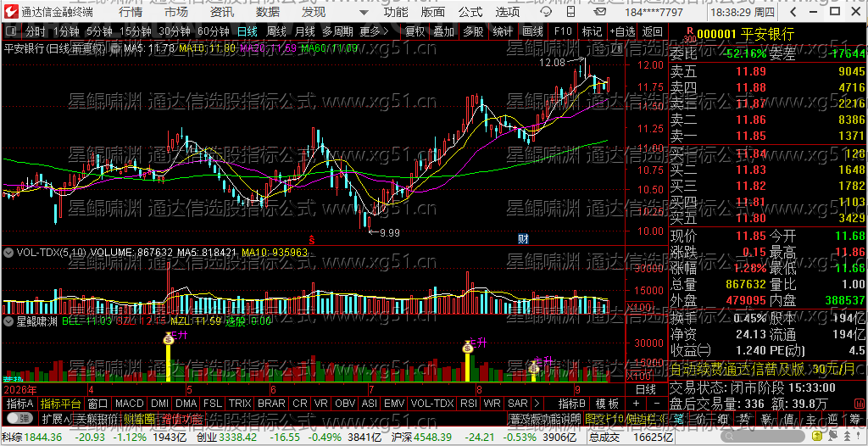
Task: Click the 画线 drawing tools button
Action: [532, 31]
